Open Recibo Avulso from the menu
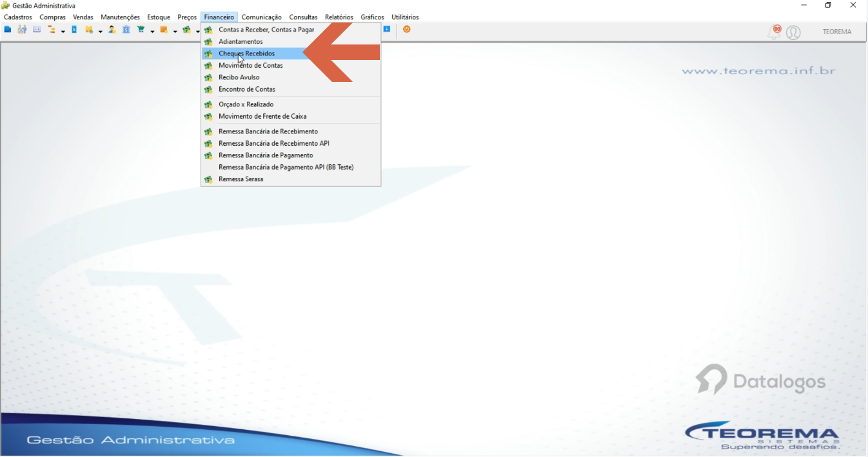Image resolution: width=868 pixels, height=457 pixels. pos(291,77)
